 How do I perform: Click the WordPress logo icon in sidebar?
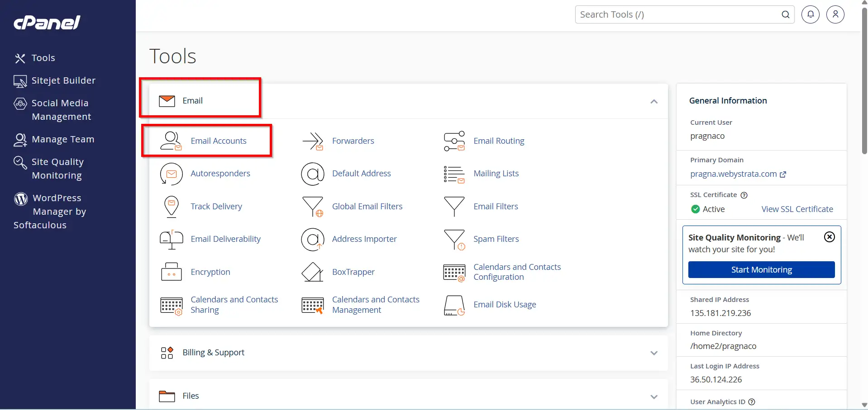(21, 199)
